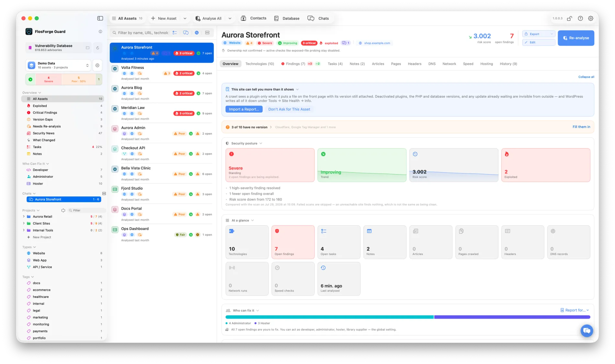Click Import a Report… button
615x364 pixels.
pyautogui.click(x=244, y=109)
